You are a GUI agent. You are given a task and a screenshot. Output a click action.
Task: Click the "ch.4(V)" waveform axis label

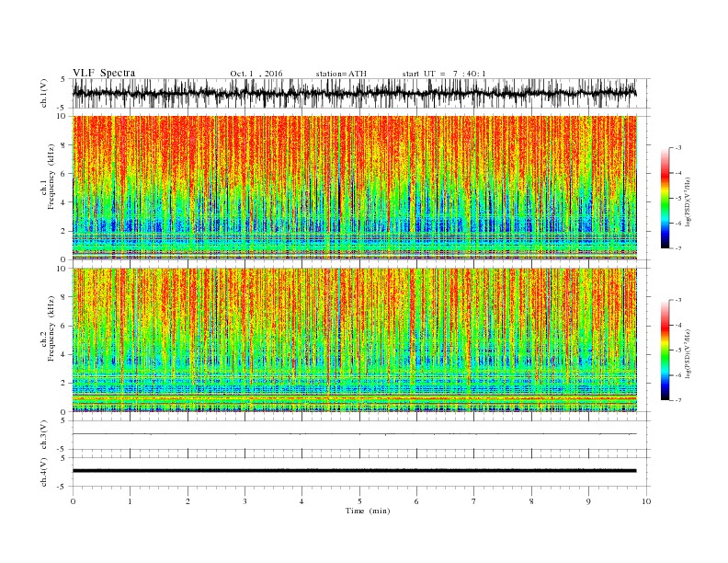[x=44, y=472]
